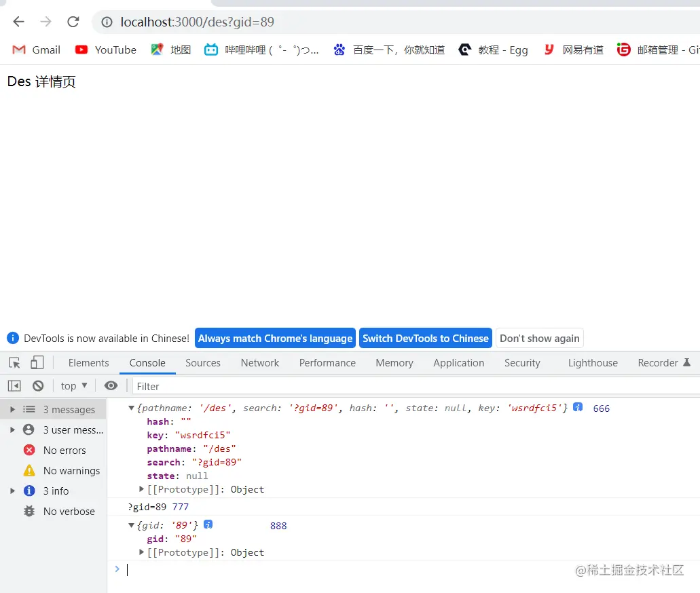700x593 pixels.
Task: Expand Prototype under the gid object
Action: point(141,552)
